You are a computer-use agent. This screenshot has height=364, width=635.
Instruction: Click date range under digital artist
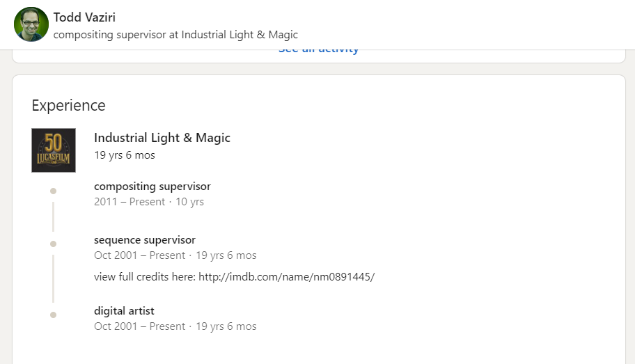[139, 326]
